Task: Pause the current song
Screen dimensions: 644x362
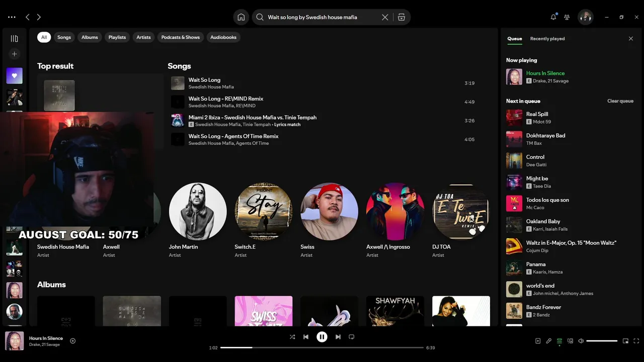Action: pos(322,337)
